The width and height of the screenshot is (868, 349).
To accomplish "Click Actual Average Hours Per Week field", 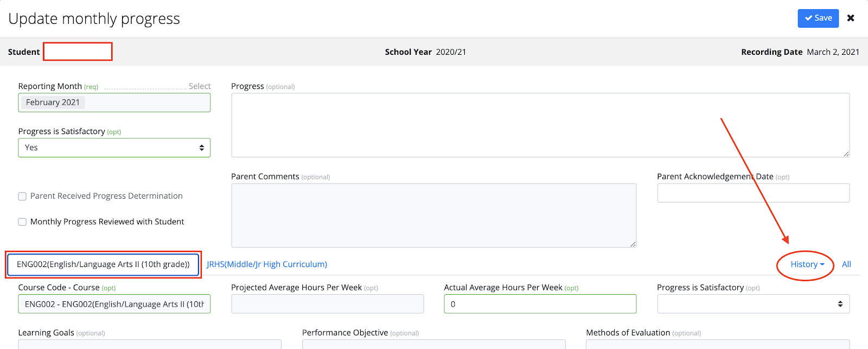I will 540,304.
